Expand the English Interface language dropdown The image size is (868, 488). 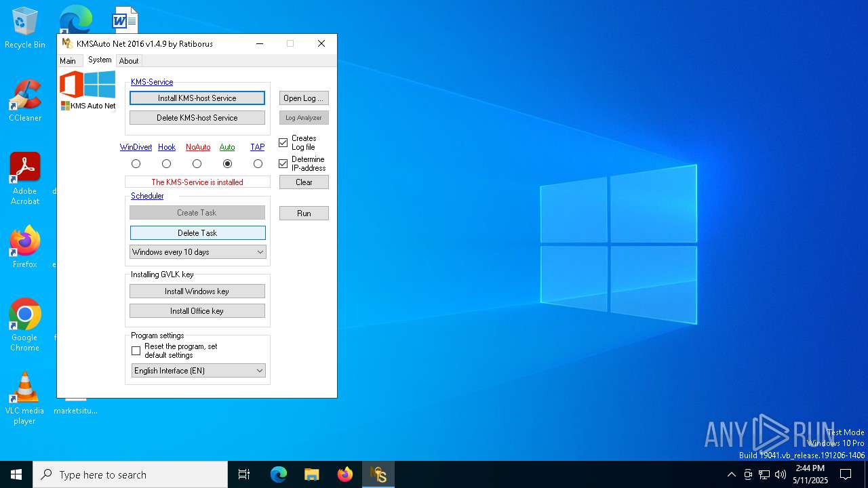click(x=198, y=370)
